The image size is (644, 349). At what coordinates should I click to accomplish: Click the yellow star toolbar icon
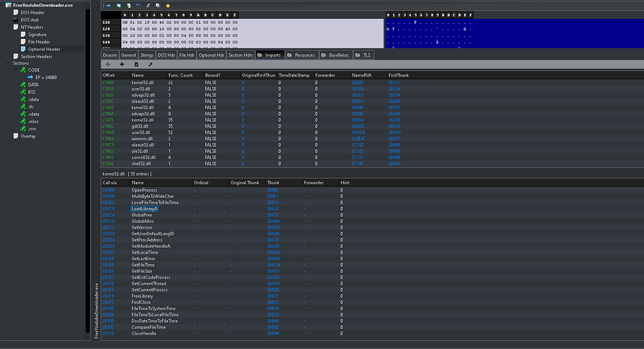(x=168, y=6)
